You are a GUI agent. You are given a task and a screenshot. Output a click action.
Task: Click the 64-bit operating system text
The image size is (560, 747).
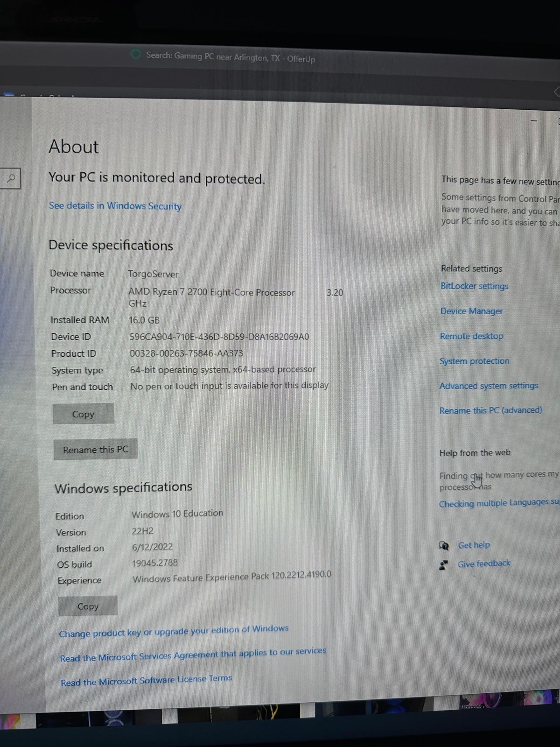click(x=223, y=370)
